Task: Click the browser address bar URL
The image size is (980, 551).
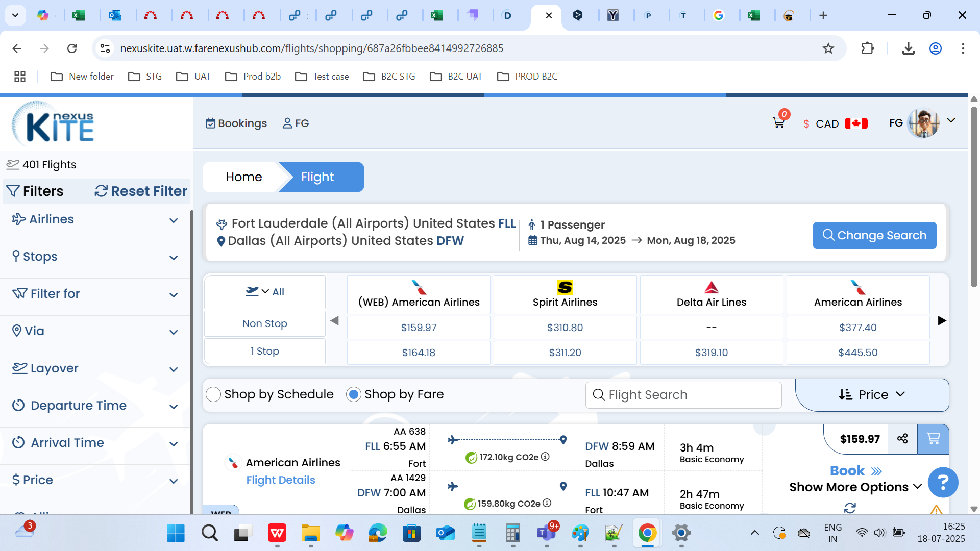Action: coord(311,48)
